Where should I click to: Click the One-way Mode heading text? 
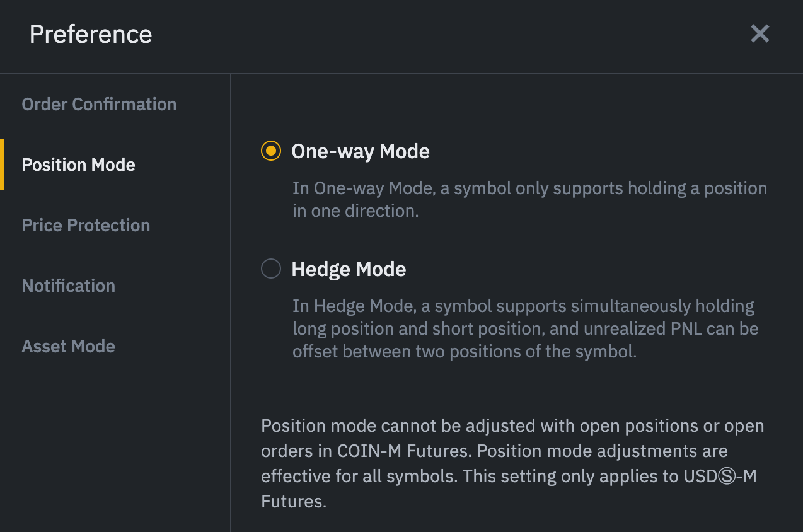pos(360,151)
